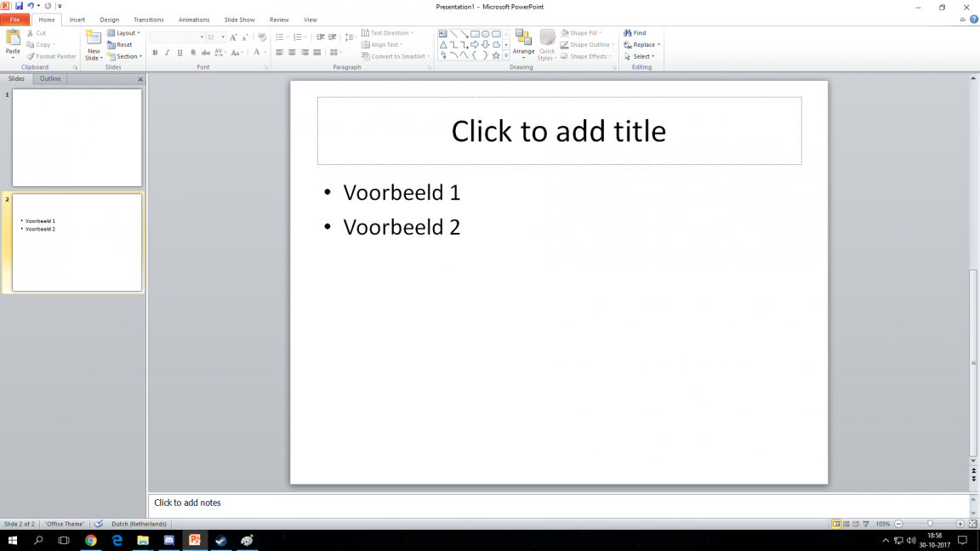
Task: Click the Paste clipboard icon
Action: [13, 38]
